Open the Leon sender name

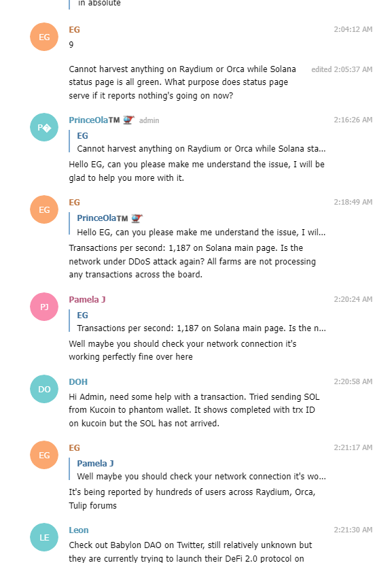79,530
